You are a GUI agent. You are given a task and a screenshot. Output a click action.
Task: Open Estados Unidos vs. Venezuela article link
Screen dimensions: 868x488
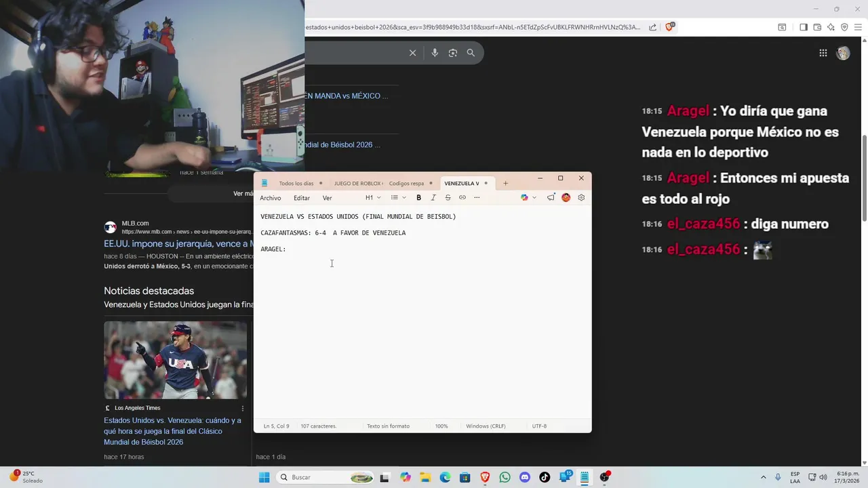172,431
